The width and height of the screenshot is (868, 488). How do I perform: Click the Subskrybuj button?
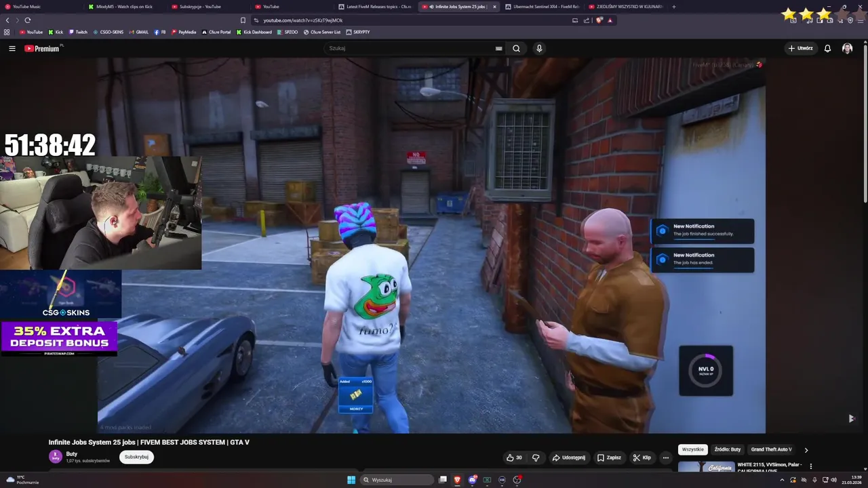tap(136, 457)
